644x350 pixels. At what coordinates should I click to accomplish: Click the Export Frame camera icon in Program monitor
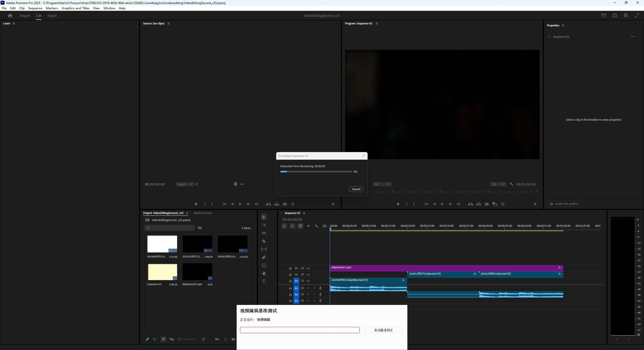487,204
